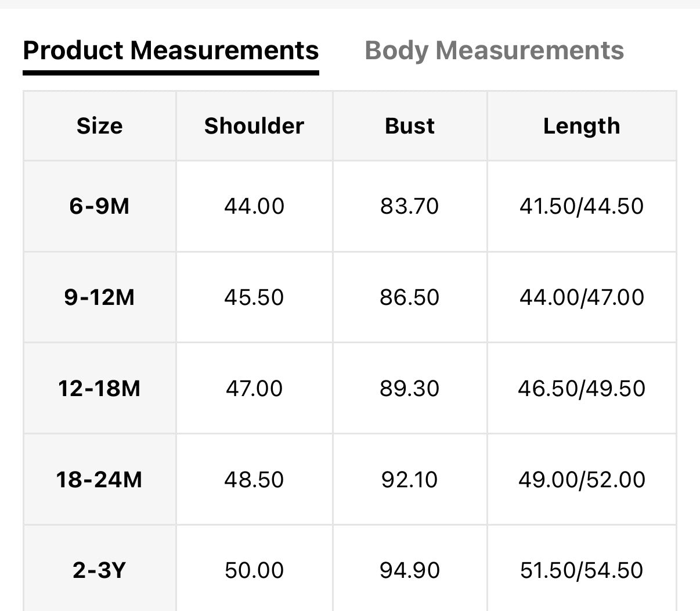Image resolution: width=700 pixels, height=611 pixels.
Task: Select the 2-3Y size row label
Action: (99, 570)
